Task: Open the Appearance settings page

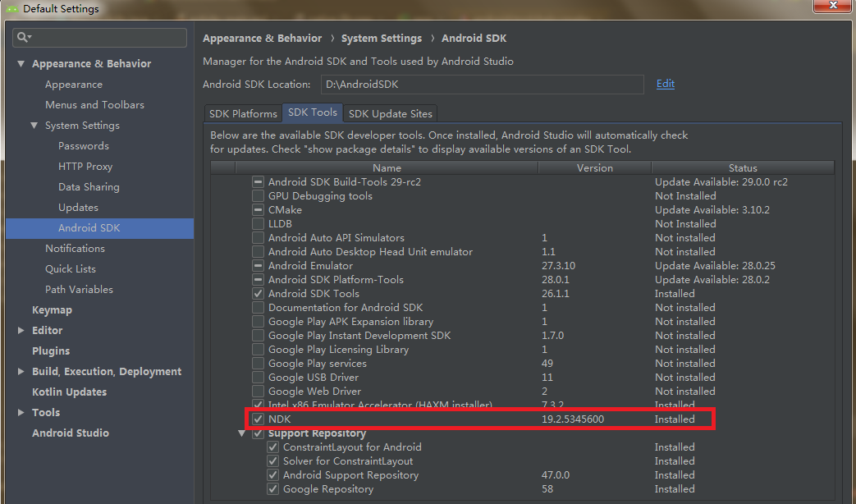Action: click(74, 84)
